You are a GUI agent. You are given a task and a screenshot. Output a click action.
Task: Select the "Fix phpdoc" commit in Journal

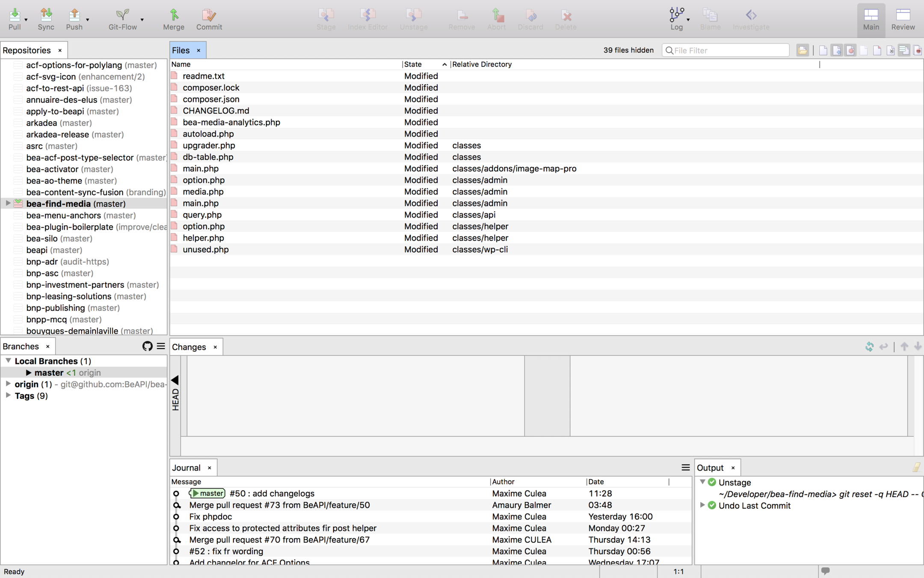pyautogui.click(x=210, y=516)
